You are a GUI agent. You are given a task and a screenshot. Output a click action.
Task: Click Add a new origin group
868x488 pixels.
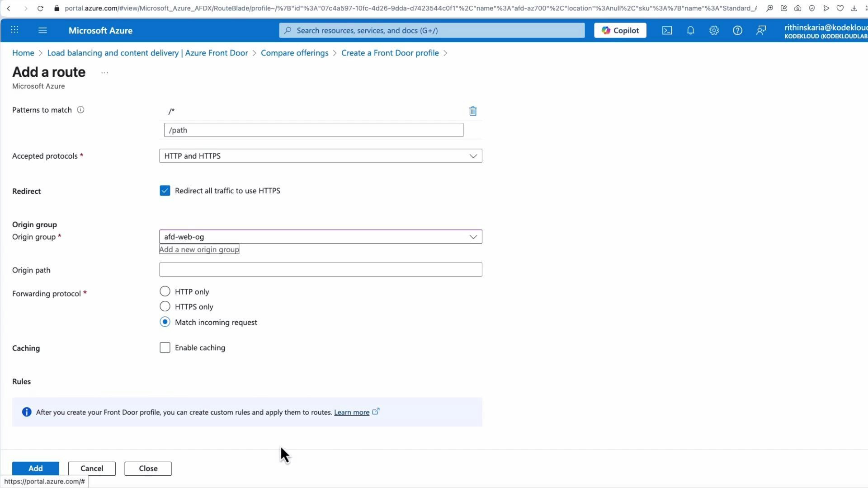tap(199, 249)
